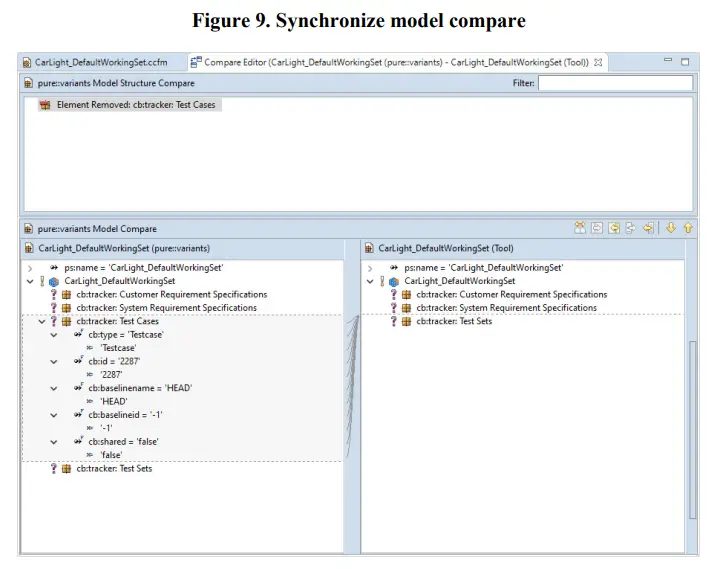The width and height of the screenshot is (722, 569).
Task: Select the 'false' value row
Action: point(111,455)
